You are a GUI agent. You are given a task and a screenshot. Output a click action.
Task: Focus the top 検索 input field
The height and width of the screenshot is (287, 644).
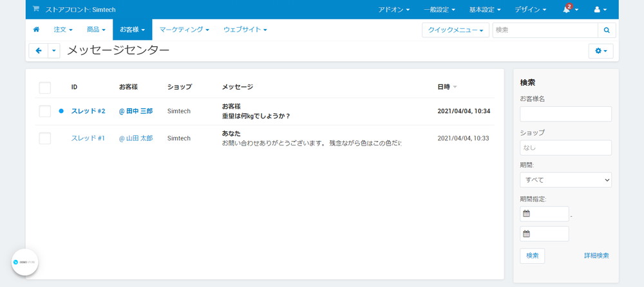click(545, 30)
